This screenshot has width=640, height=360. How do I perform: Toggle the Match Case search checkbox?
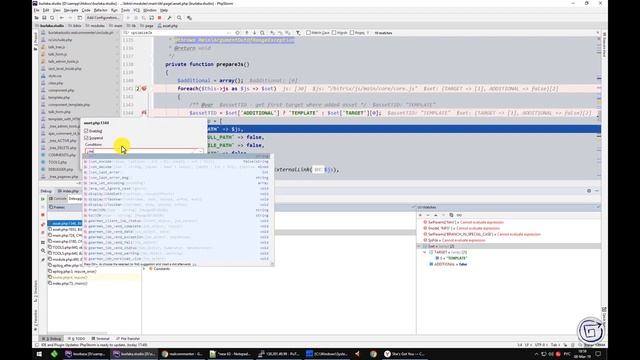(x=308, y=33)
